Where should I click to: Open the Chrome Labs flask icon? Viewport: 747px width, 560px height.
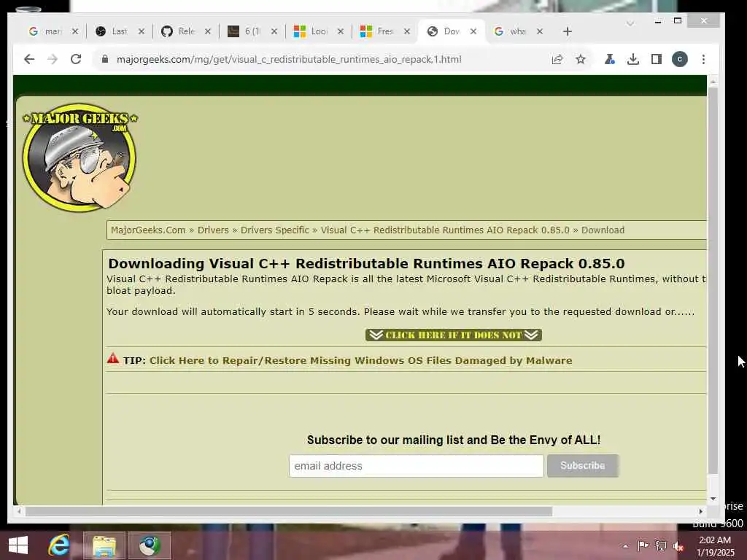pyautogui.click(x=609, y=59)
